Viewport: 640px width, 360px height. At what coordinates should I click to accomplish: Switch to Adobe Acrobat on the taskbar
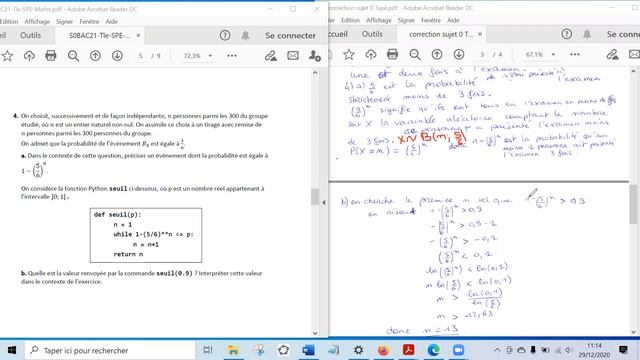tap(409, 350)
